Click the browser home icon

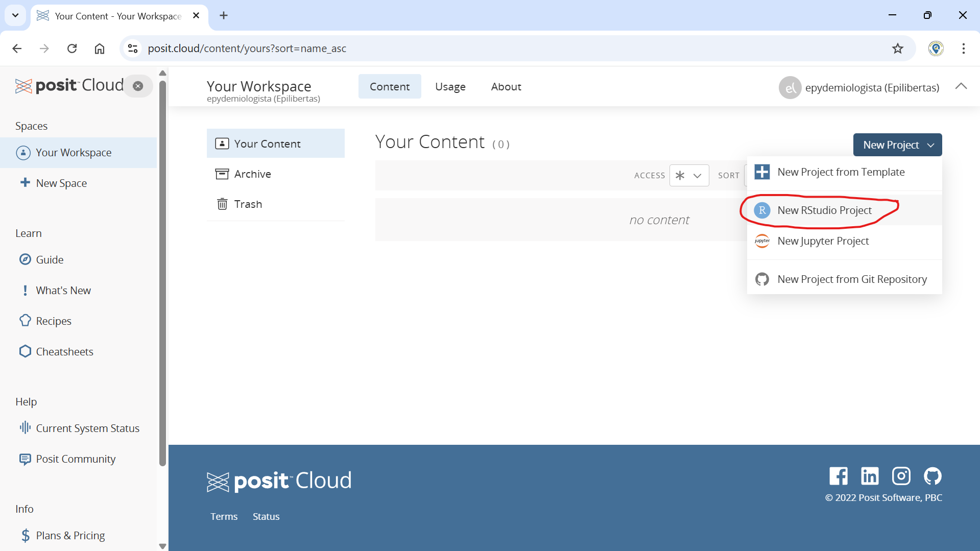pos(100,49)
